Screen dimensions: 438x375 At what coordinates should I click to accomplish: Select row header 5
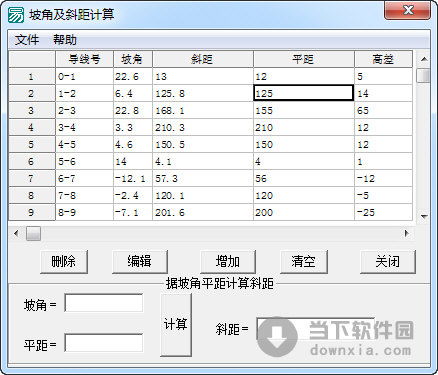coord(32,145)
